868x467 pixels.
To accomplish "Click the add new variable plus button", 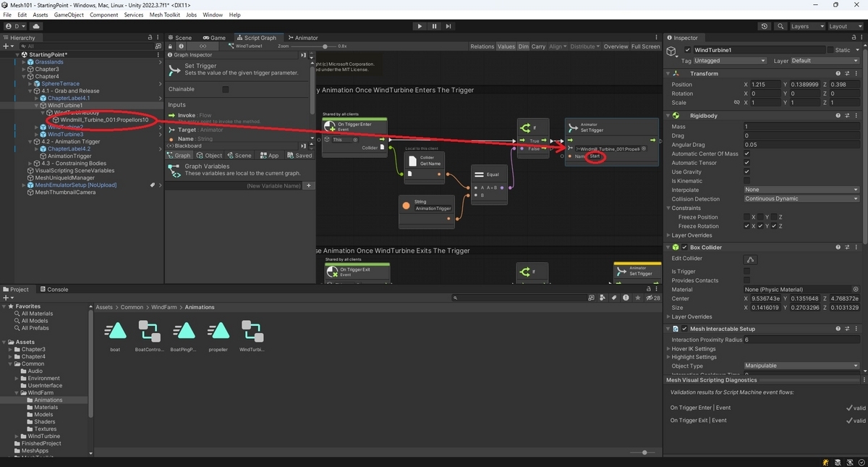I will [308, 186].
